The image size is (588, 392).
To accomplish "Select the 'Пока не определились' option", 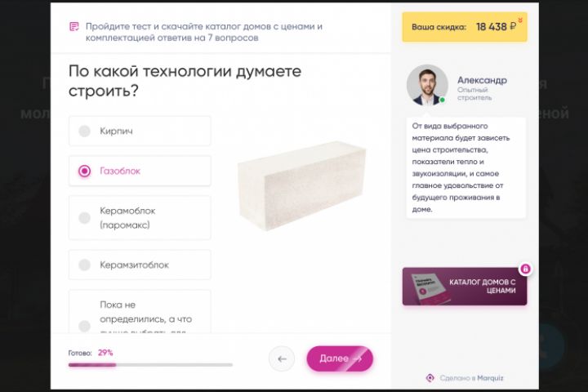I will (x=140, y=311).
